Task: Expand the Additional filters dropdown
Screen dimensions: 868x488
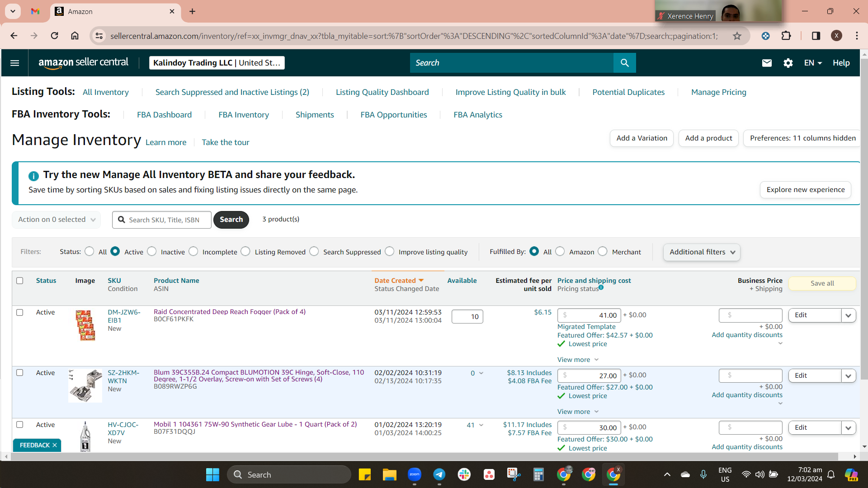Action: tap(702, 252)
